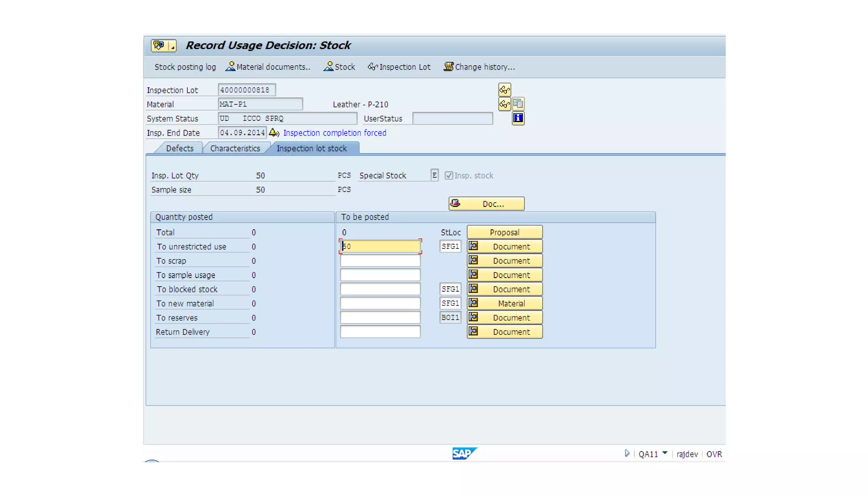Switch to the Defects tab
Image resolution: width=868 pixels, height=496 pixels.
click(x=179, y=148)
